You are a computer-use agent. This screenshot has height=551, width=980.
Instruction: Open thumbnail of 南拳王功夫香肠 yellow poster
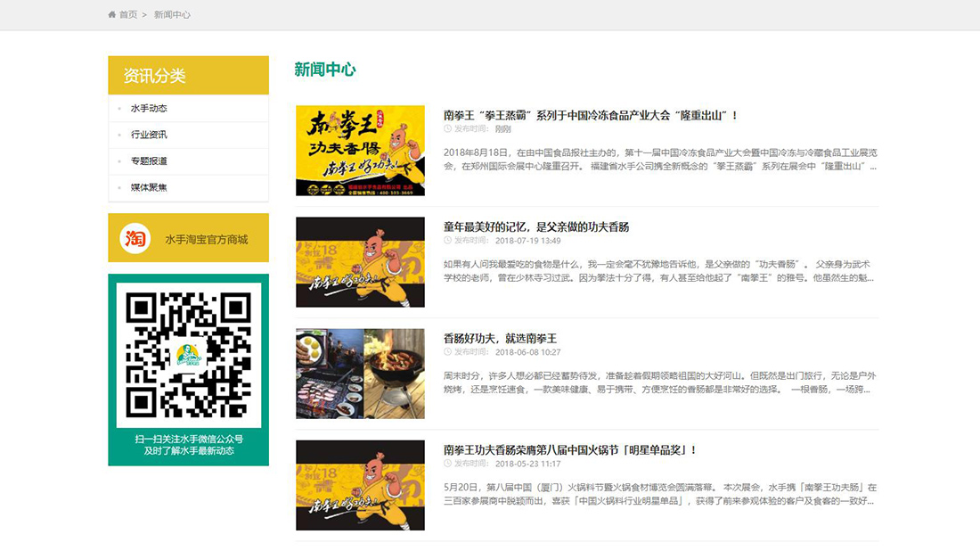coord(360,151)
